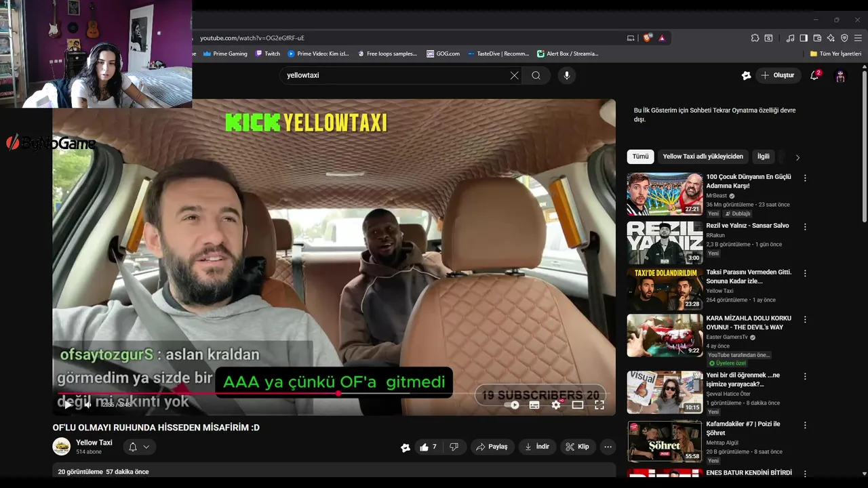Click the Oluştur create button
The width and height of the screenshot is (868, 488).
(778, 75)
